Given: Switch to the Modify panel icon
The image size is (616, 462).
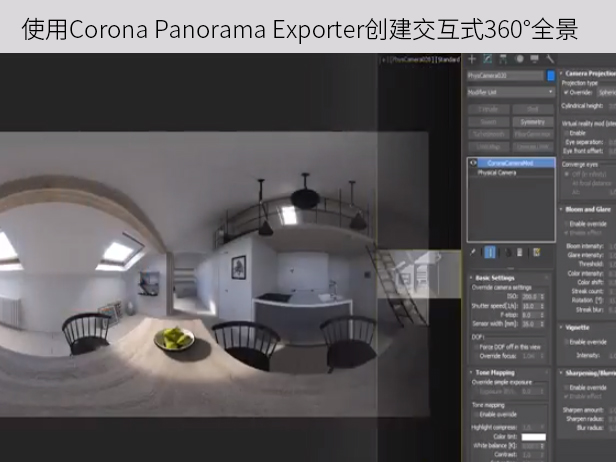Looking at the screenshot, I should tap(488, 59).
